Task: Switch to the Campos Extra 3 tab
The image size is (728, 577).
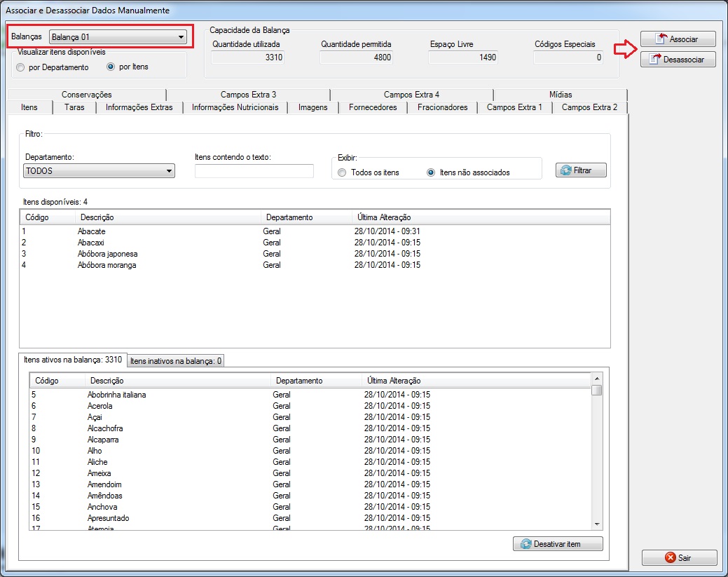Action: click(x=249, y=95)
